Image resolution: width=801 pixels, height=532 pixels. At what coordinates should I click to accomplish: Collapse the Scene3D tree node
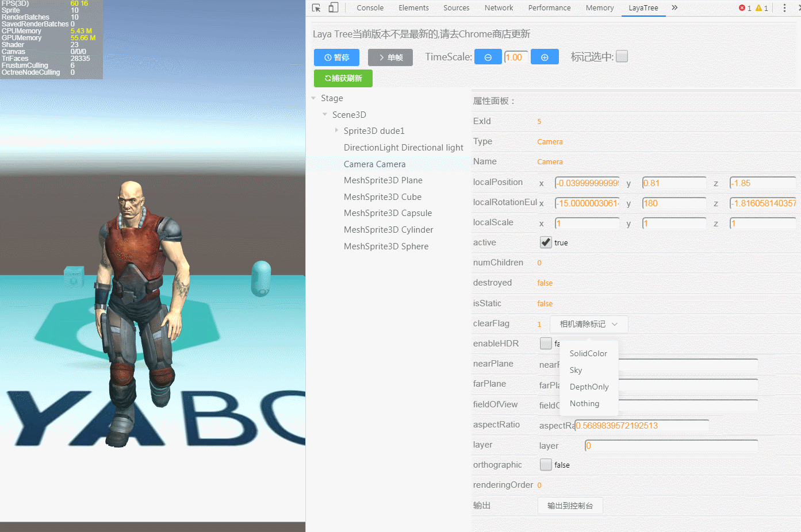(325, 115)
